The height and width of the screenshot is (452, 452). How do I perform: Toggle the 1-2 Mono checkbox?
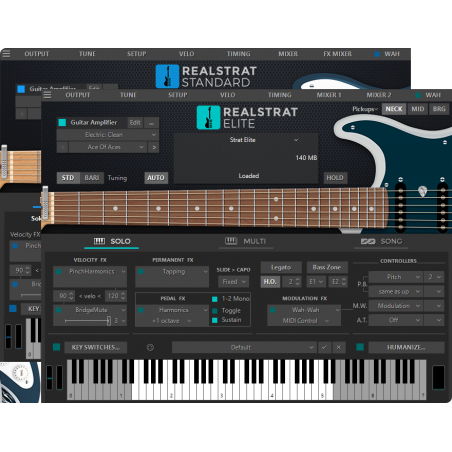point(215,299)
